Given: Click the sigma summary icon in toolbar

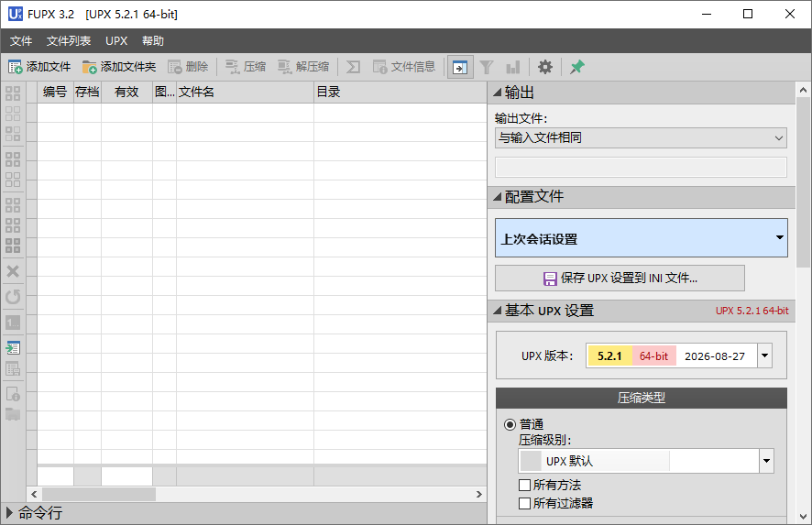Looking at the screenshot, I should [353, 67].
